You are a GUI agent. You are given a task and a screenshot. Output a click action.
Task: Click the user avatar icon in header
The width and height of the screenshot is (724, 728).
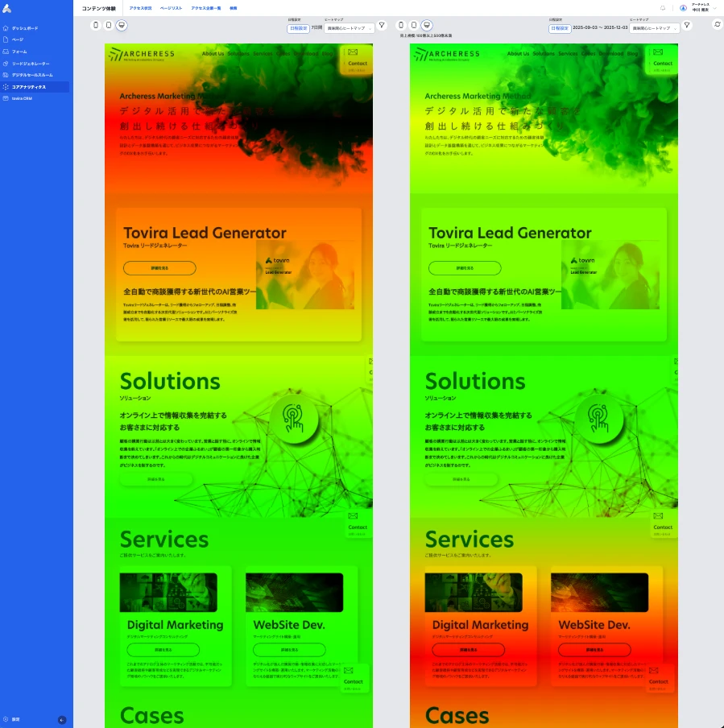(x=684, y=8)
